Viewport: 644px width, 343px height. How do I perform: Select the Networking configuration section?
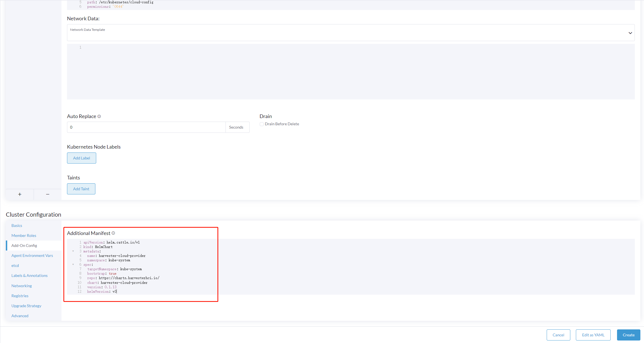[x=21, y=286]
